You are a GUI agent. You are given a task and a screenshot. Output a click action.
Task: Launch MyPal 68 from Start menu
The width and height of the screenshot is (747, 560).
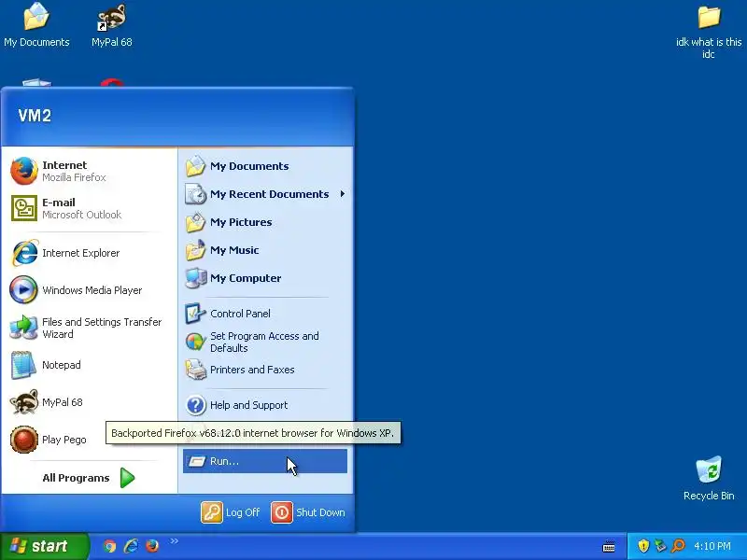pyautogui.click(x=89, y=402)
